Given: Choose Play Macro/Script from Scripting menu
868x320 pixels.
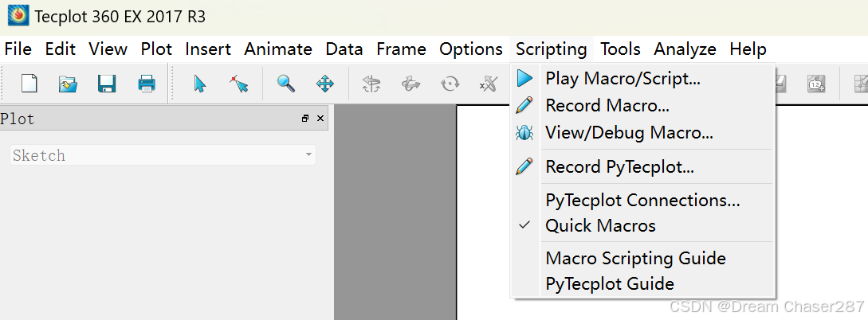Looking at the screenshot, I should click(x=642, y=79).
